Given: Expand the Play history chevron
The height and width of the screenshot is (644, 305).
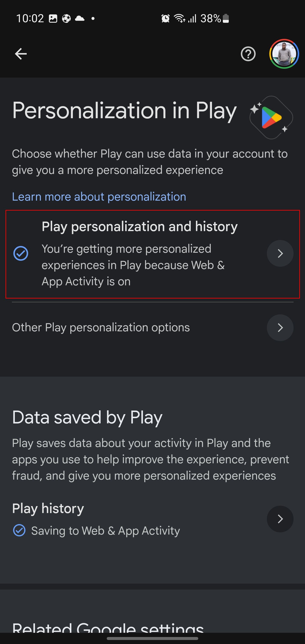Looking at the screenshot, I should pos(280,519).
